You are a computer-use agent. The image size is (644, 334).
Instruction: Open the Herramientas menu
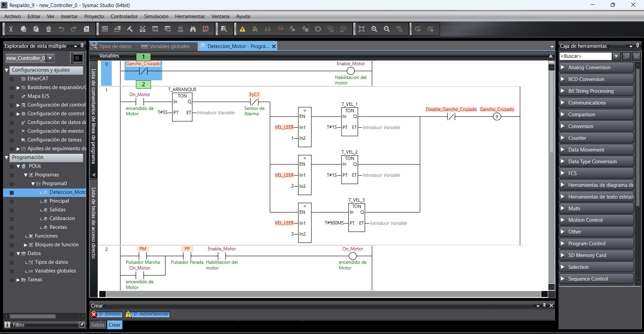[x=190, y=16]
